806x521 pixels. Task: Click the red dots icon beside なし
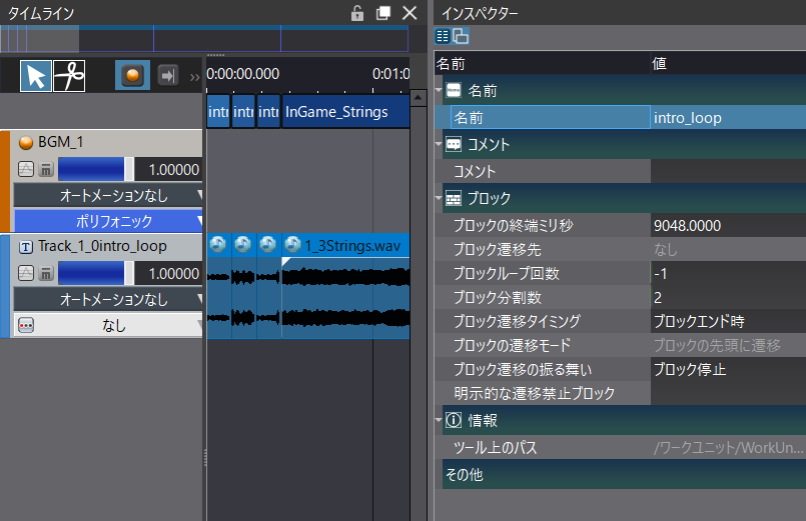(x=26, y=325)
